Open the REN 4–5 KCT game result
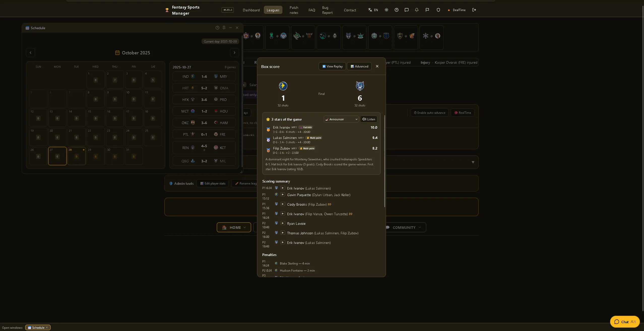Viewport: 644px width, 331px height. [204, 148]
